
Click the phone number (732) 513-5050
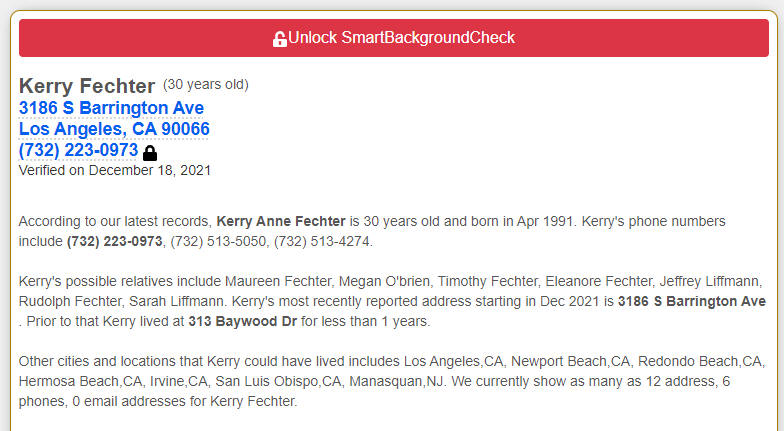tap(218, 242)
